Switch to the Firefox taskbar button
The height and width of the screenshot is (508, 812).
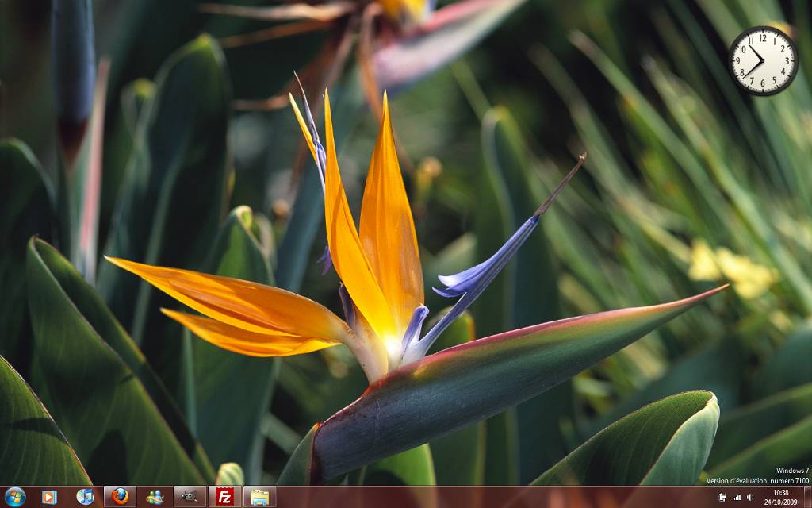[x=121, y=497]
